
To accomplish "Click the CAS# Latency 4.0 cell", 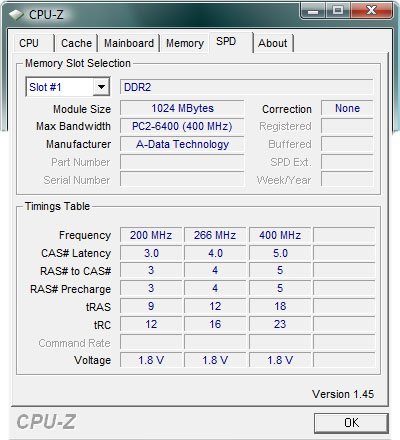I will (x=215, y=253).
